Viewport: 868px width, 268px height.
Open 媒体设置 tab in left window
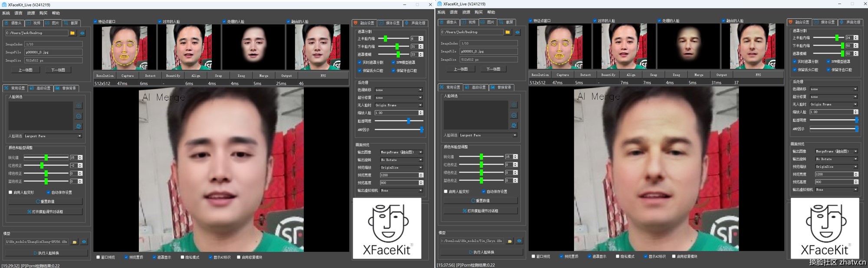click(389, 23)
